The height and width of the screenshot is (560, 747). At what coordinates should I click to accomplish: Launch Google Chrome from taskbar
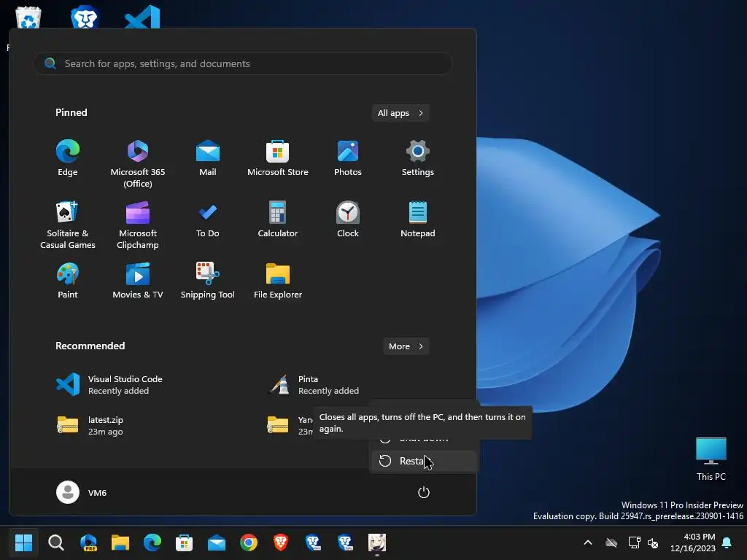[x=249, y=542]
